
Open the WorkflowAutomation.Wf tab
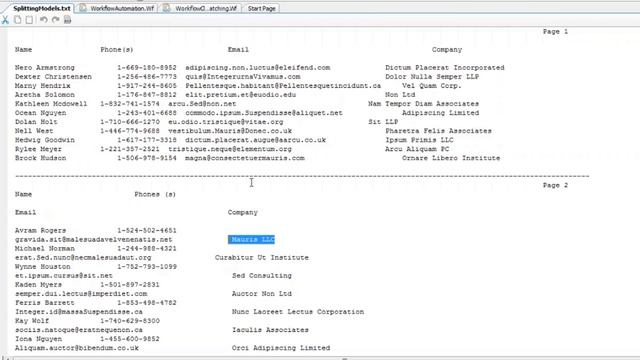(117, 8)
